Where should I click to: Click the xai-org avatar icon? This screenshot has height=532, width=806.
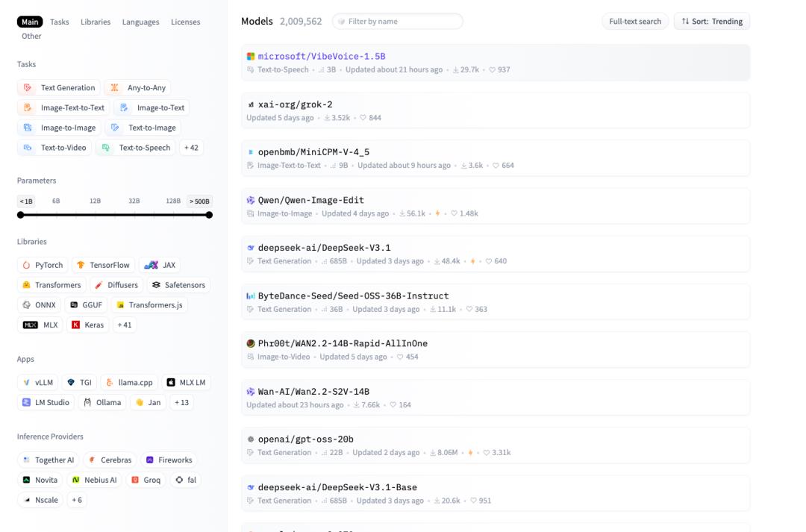(x=250, y=104)
